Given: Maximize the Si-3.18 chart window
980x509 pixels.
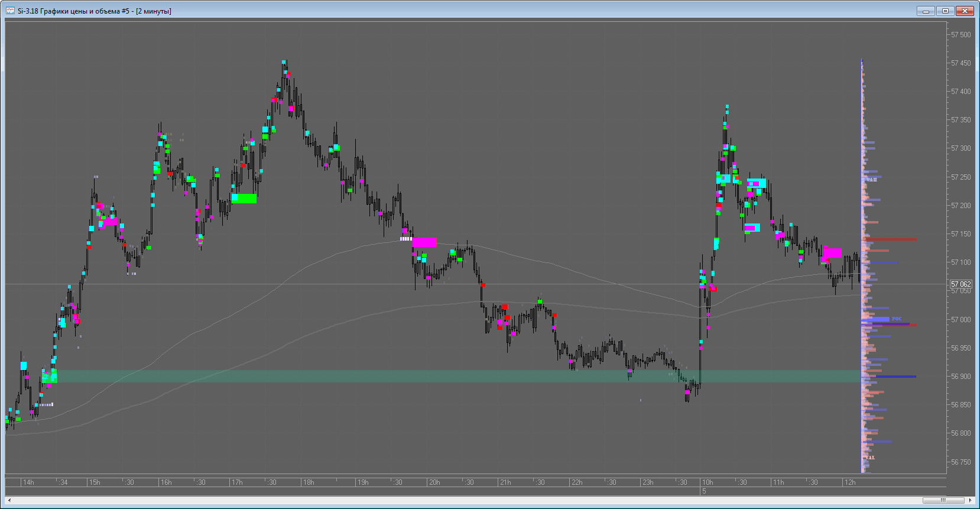Looking at the screenshot, I should 945,11.
